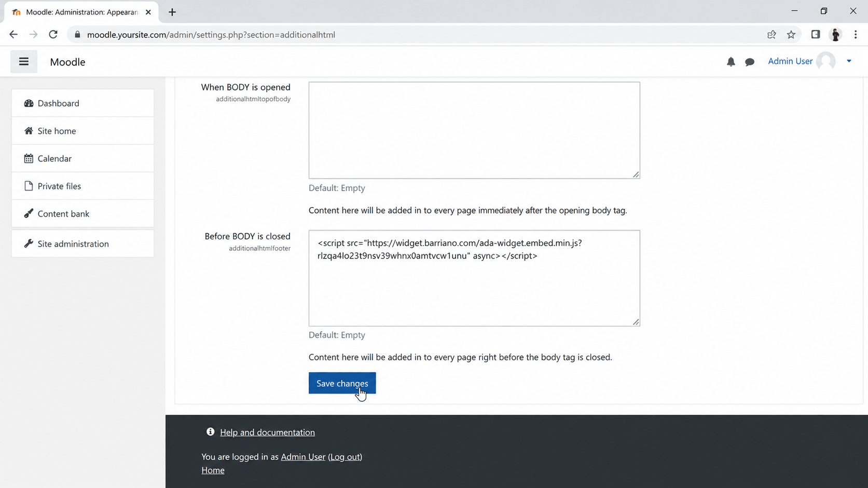Screen dimensions: 868x488
Task: Click the Moodle site title
Action: (67, 62)
